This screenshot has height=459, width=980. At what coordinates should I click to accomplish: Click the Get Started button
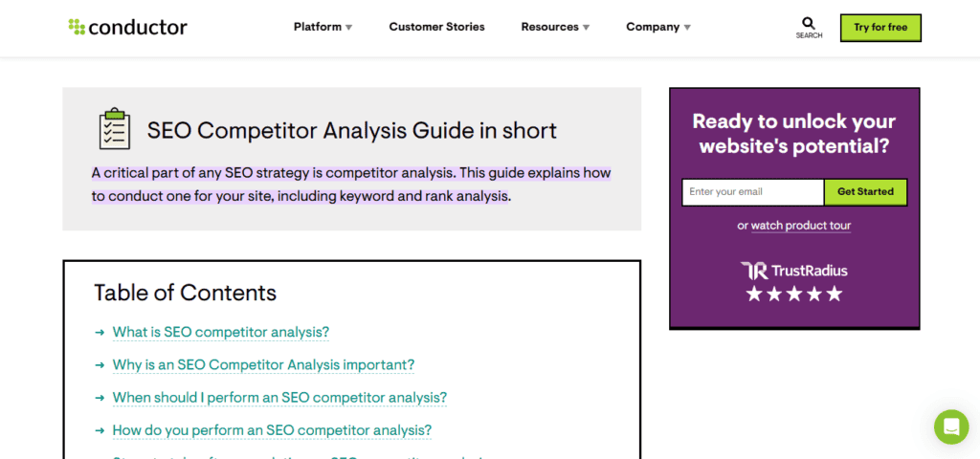(x=865, y=191)
